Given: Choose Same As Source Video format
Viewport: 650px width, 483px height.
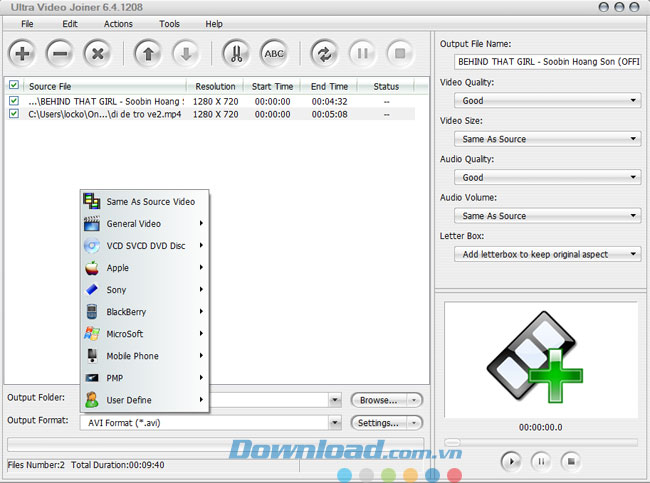Looking at the screenshot, I should 145,201.
